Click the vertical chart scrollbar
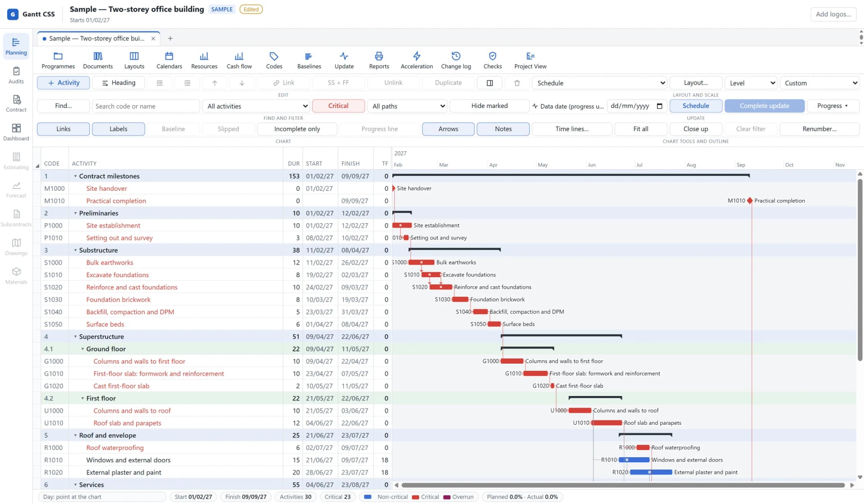Viewport: 864px width, 504px height. pyautogui.click(x=860, y=270)
